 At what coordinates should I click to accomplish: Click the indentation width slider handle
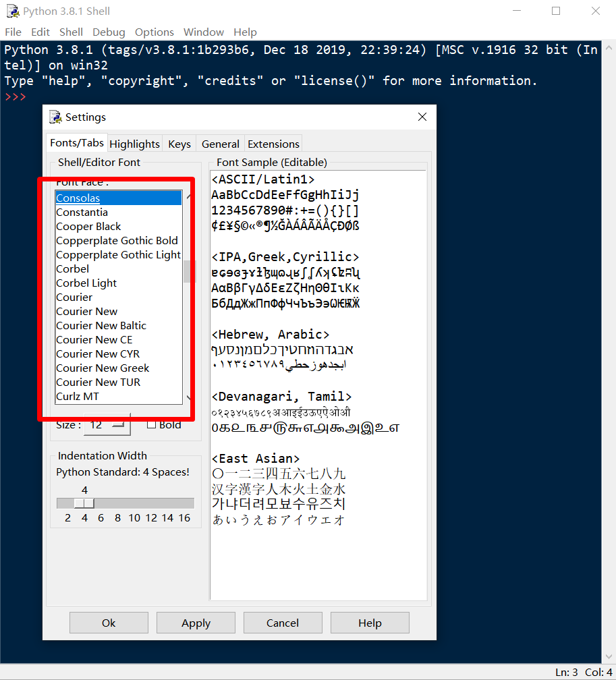(x=84, y=503)
